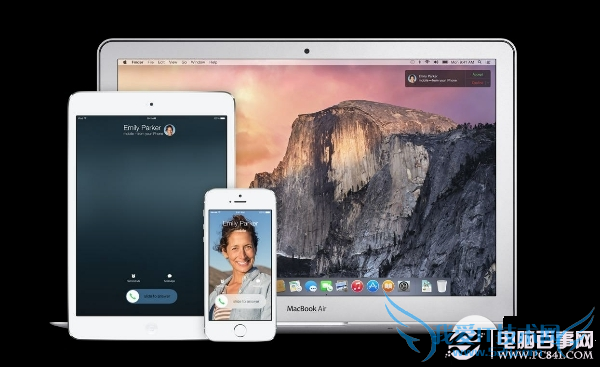Open the document stack in the dock
The height and width of the screenshot is (367, 600).
tap(427, 286)
